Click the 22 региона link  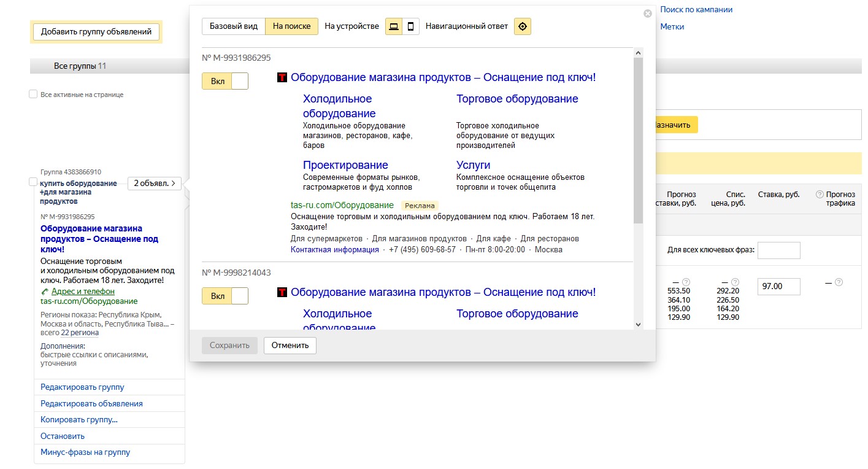pyautogui.click(x=80, y=333)
